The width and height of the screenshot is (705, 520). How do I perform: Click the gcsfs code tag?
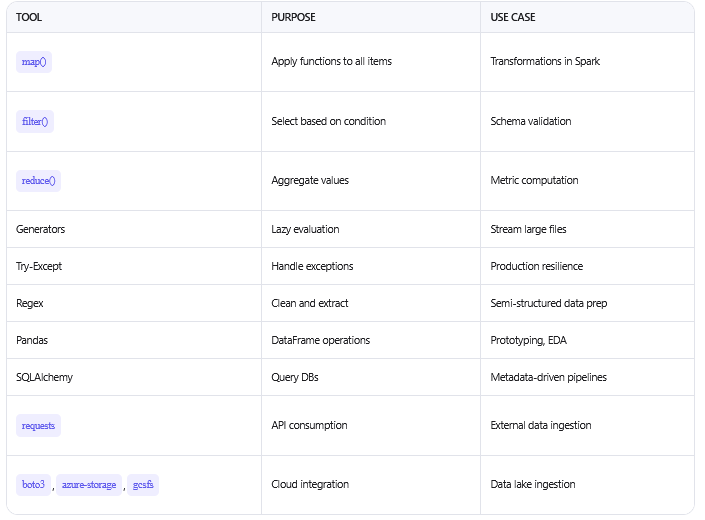(143, 485)
